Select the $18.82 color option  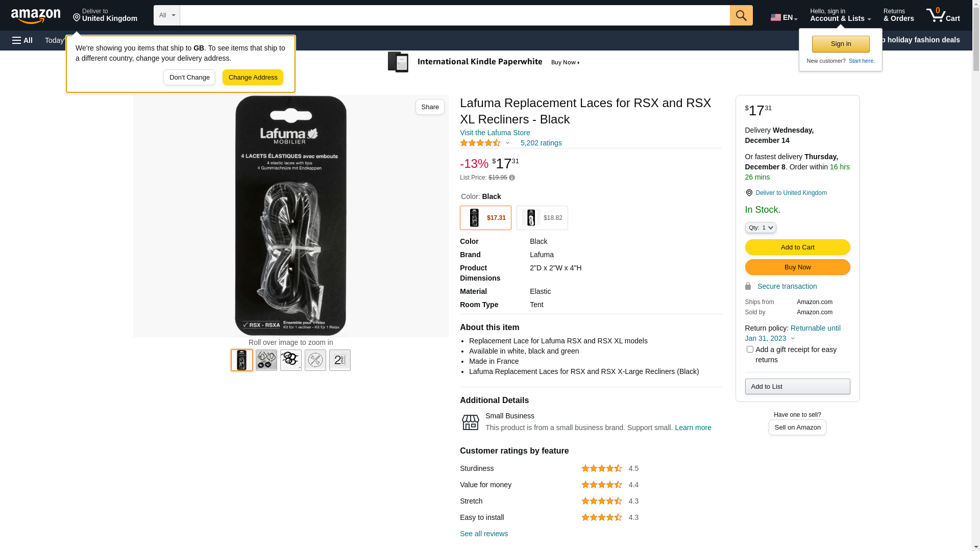542,218
